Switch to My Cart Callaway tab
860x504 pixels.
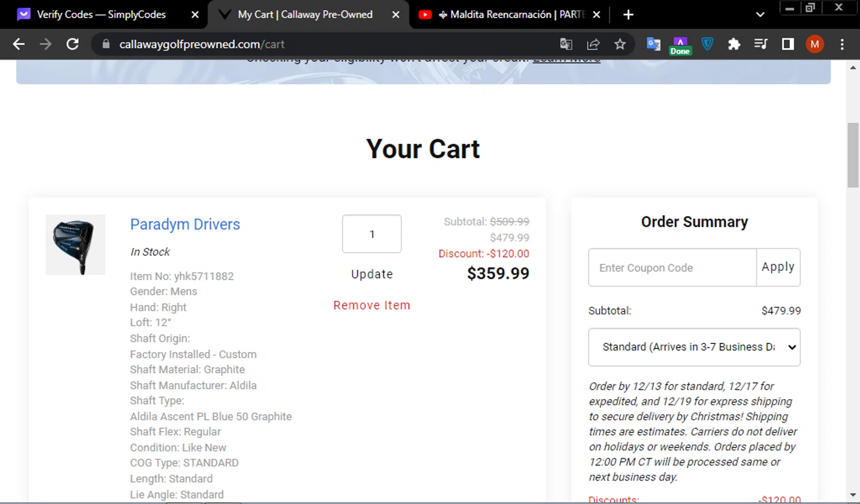[x=305, y=14]
